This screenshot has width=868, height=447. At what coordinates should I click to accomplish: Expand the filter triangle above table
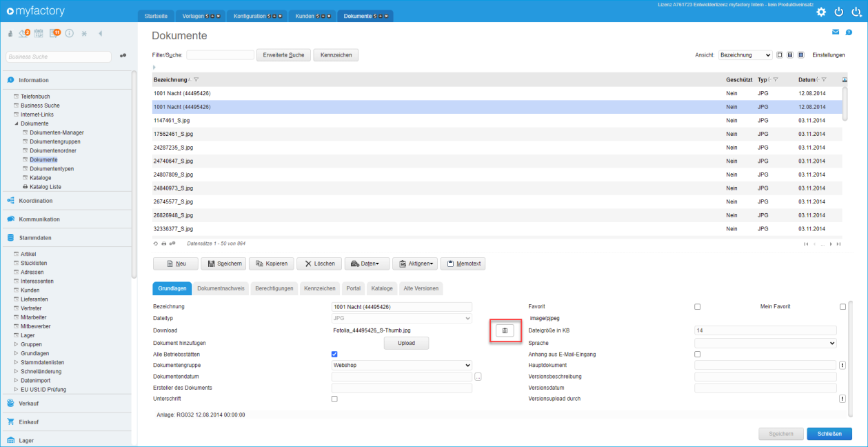point(154,67)
